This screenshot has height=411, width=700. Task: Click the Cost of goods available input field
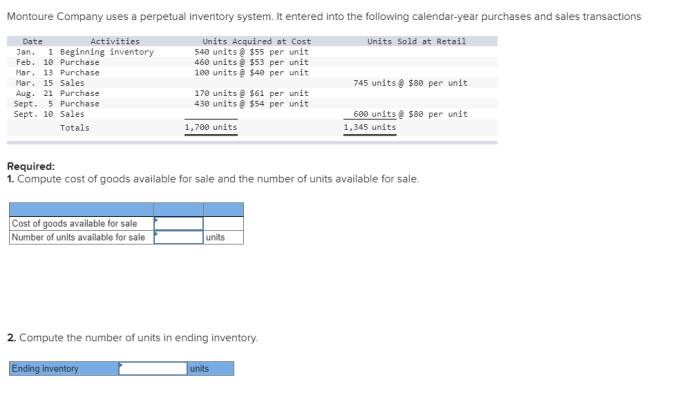click(179, 224)
